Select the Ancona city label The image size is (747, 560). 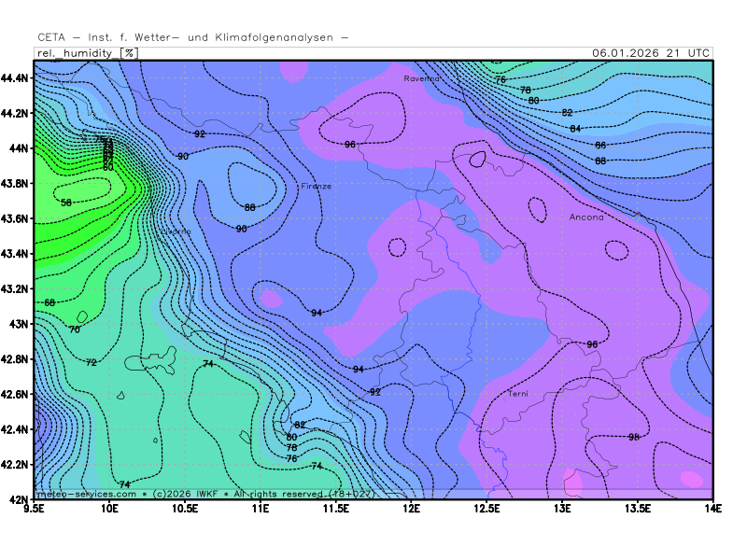point(586,217)
